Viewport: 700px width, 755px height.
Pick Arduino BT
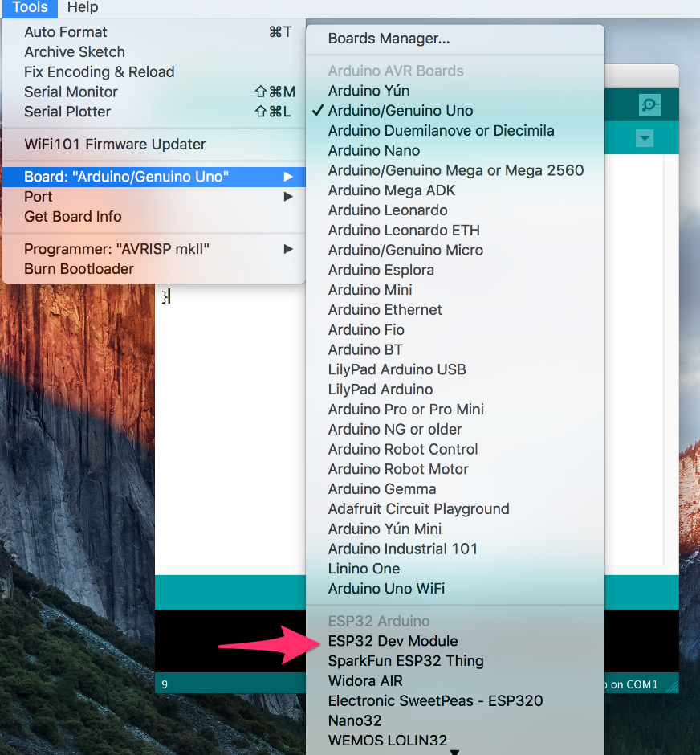(455, 349)
